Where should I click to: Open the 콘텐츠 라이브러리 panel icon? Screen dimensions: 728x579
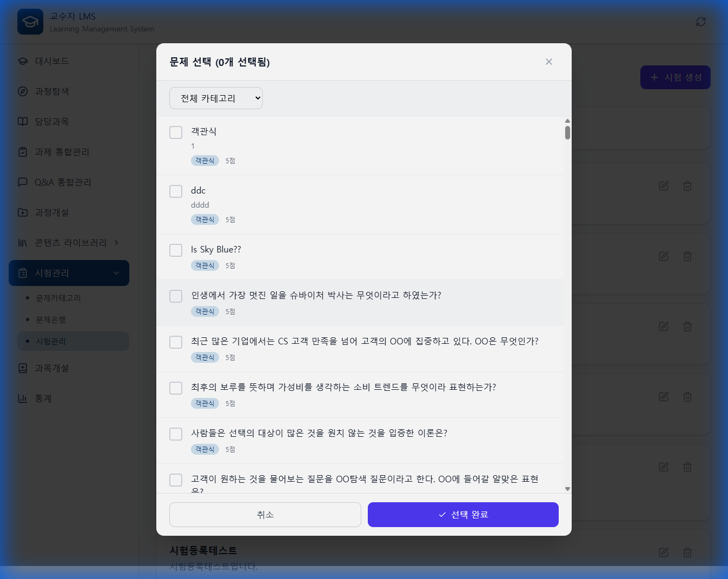click(22, 243)
